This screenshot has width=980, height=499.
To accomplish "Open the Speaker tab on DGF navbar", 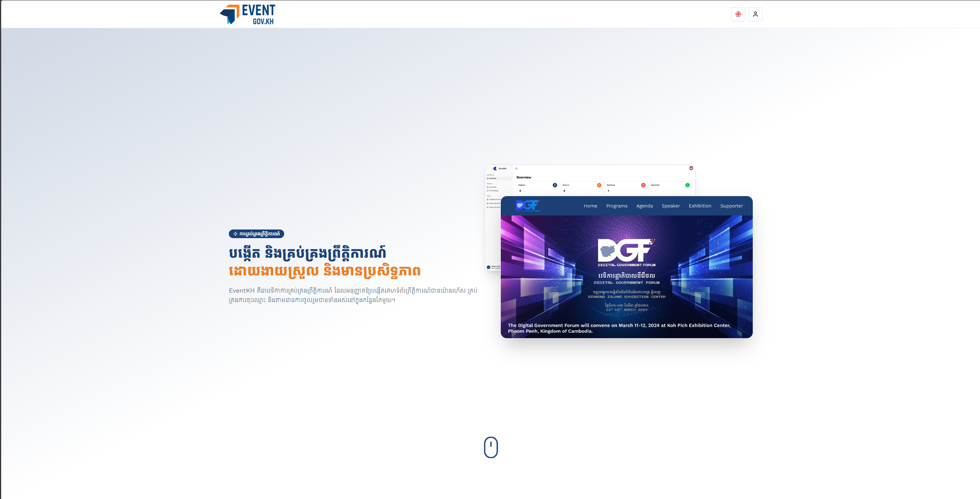I will pyautogui.click(x=671, y=206).
